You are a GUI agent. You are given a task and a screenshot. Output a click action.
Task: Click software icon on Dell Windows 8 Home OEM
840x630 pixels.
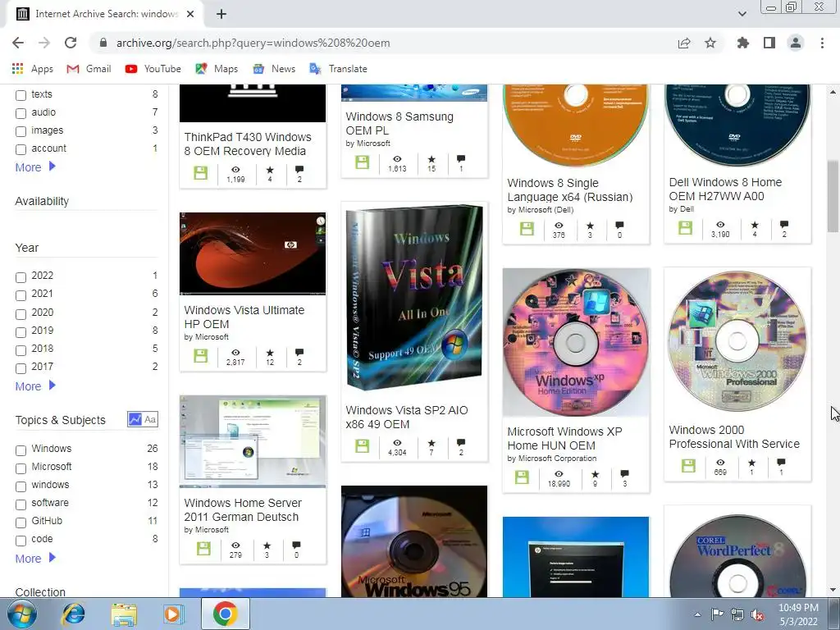point(685,228)
